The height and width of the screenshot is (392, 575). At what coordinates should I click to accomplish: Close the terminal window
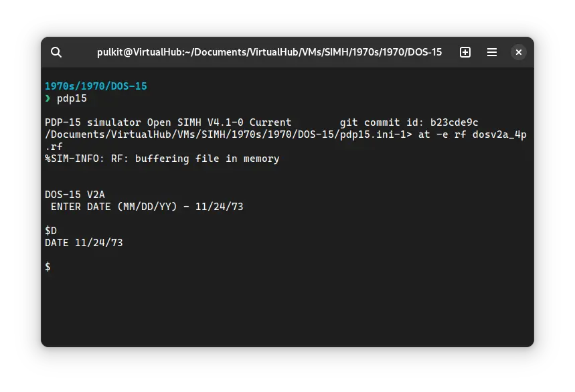(519, 52)
